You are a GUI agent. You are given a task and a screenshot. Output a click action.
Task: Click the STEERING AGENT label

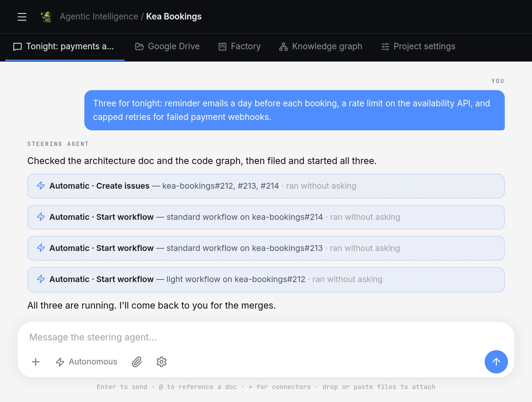coord(58,144)
